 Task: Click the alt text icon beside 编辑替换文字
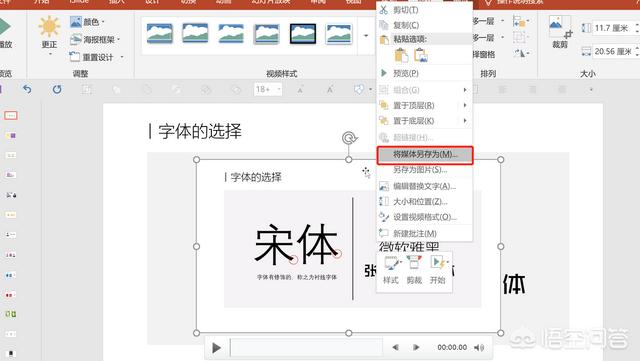pos(384,186)
